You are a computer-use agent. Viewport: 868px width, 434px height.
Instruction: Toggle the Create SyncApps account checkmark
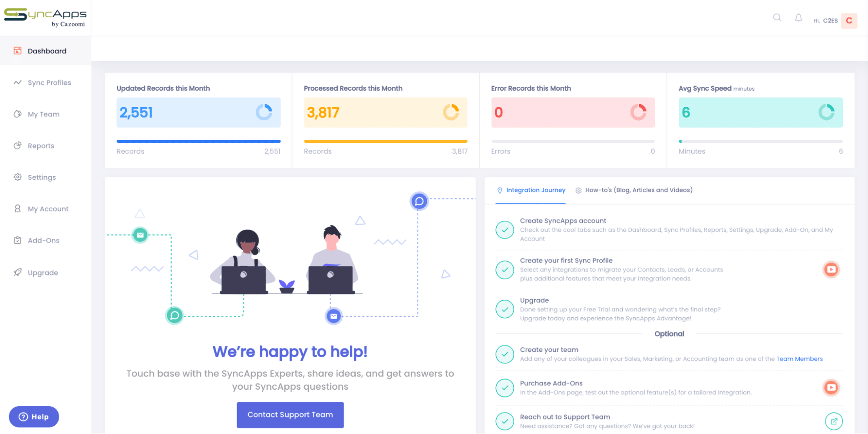[x=505, y=230]
